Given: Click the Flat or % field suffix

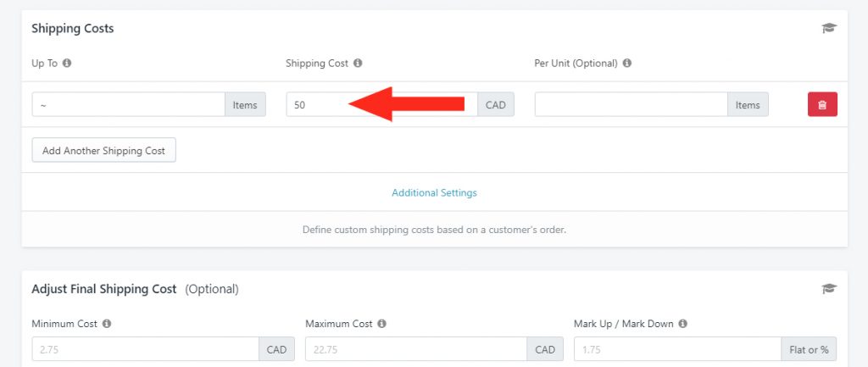Looking at the screenshot, I should (x=809, y=348).
